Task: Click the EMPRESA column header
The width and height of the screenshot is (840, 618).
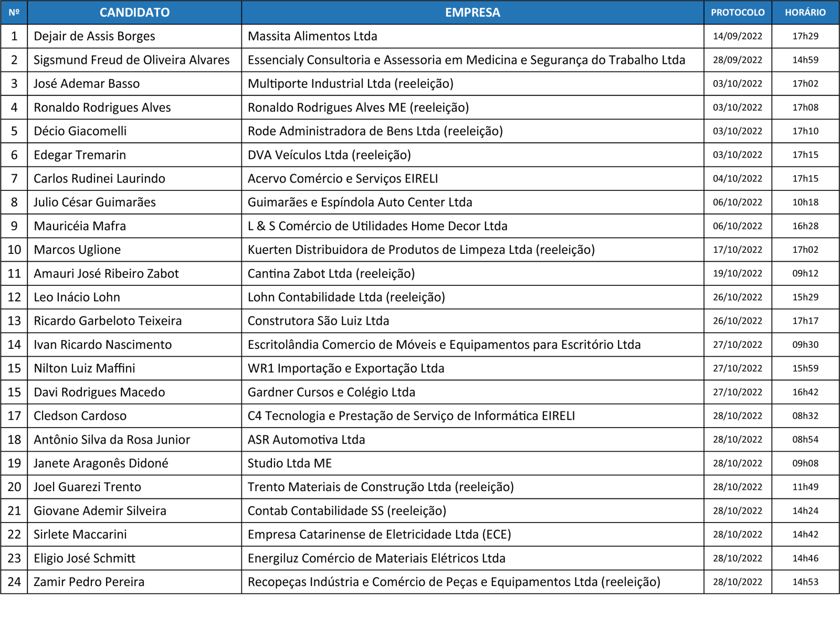Action: (472, 13)
